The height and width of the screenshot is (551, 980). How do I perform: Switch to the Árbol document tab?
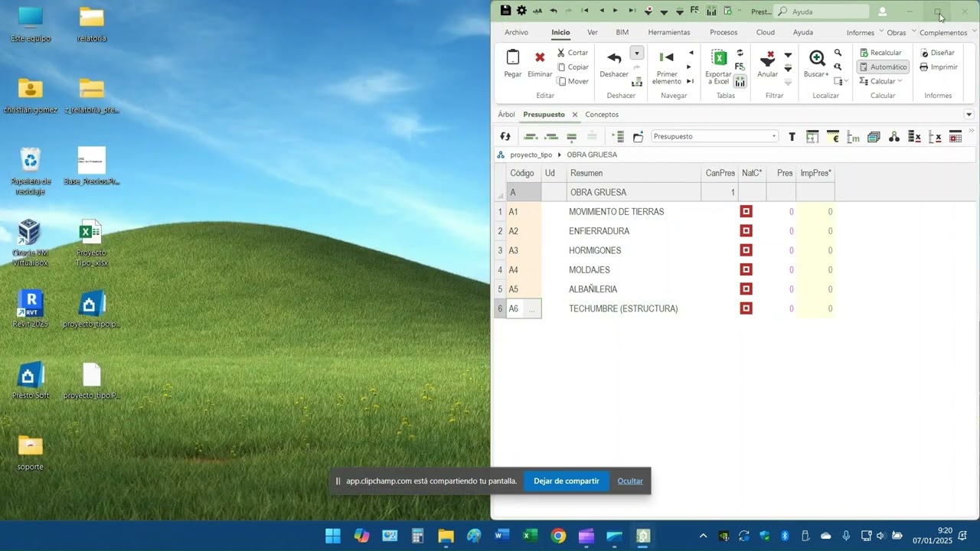(506, 115)
